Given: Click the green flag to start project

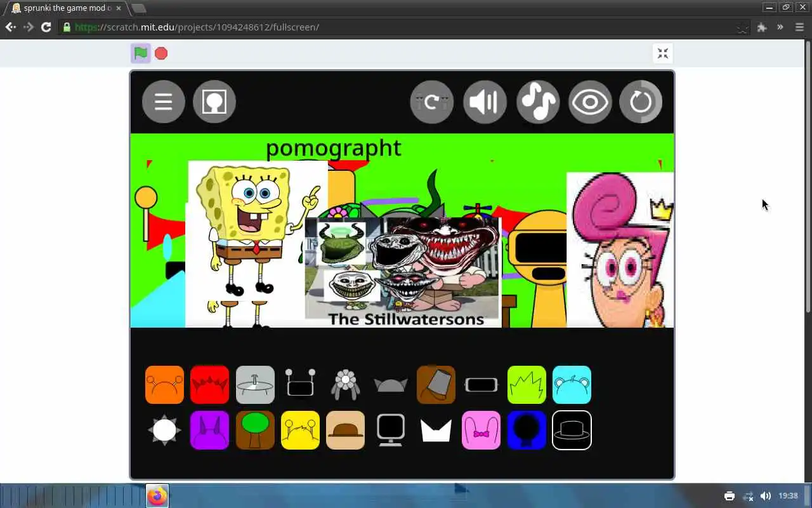Looking at the screenshot, I should tap(141, 53).
